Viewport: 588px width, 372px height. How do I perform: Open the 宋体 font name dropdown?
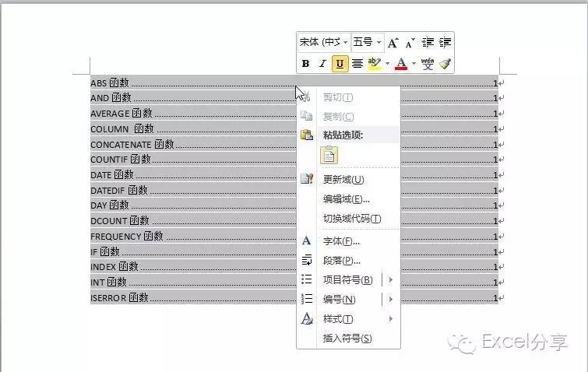point(345,42)
